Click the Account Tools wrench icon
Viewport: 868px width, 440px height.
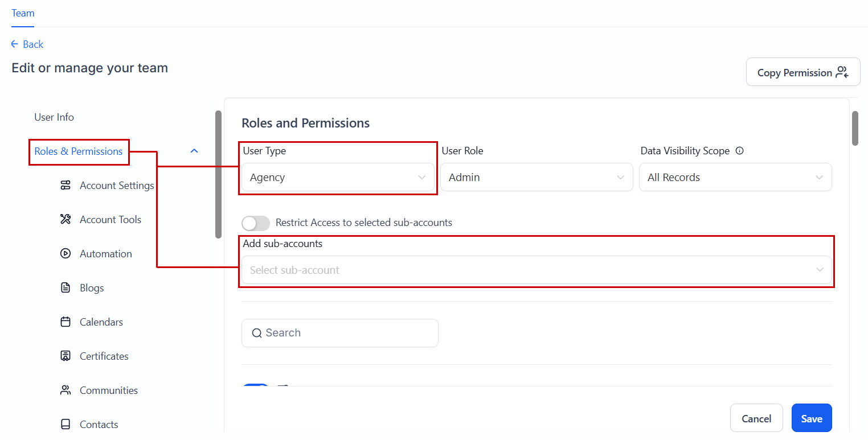click(x=65, y=220)
